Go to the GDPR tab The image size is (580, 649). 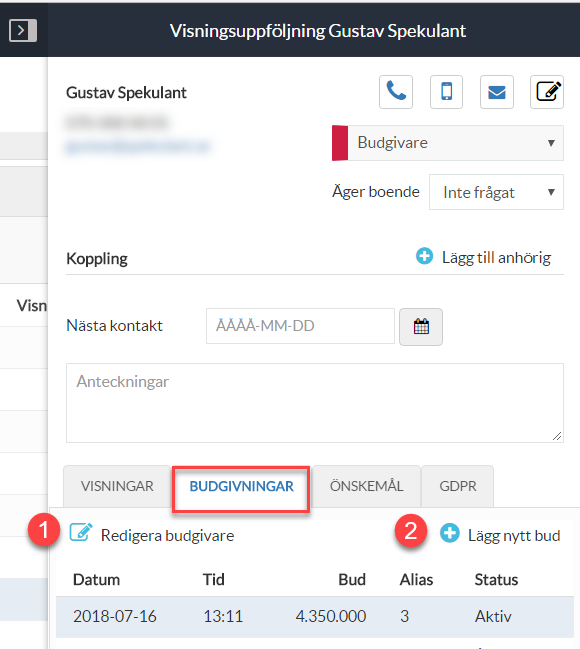(x=458, y=486)
